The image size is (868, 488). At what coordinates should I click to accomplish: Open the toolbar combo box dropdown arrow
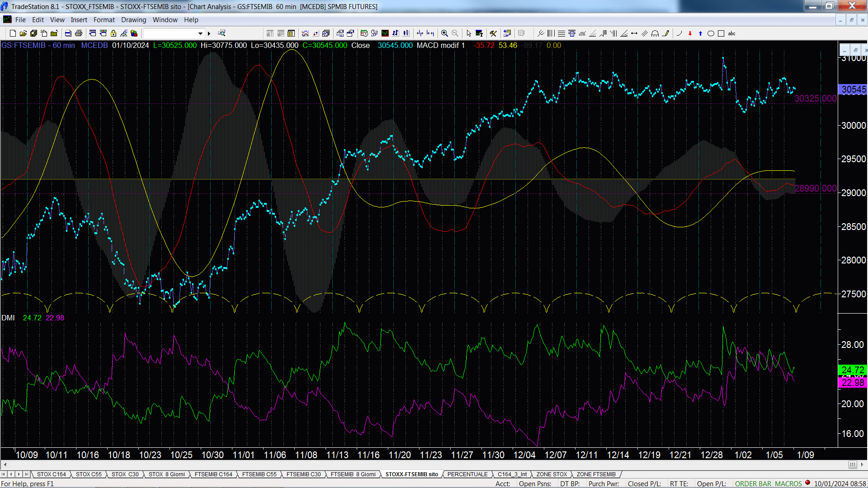[200, 33]
